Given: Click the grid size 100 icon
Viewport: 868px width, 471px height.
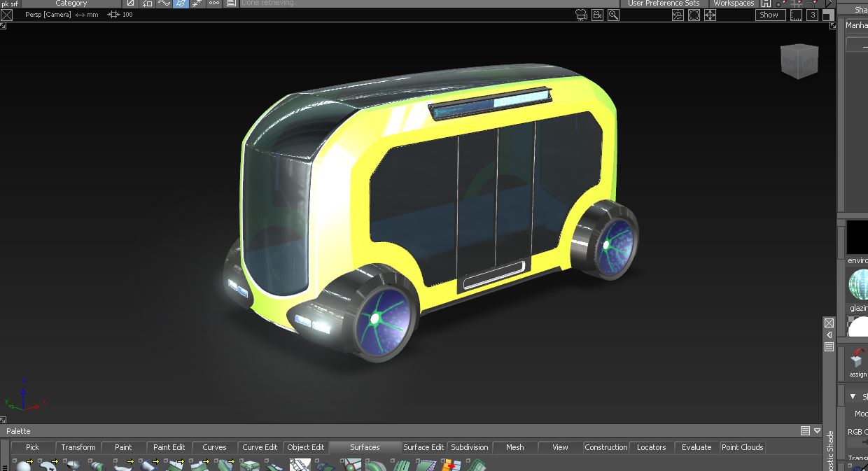Looking at the screenshot, I should (x=113, y=15).
